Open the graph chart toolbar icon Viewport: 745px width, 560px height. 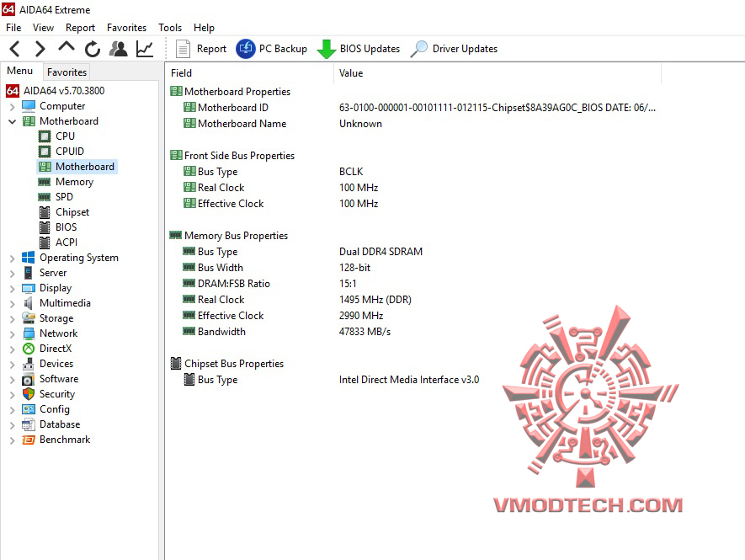pyautogui.click(x=145, y=49)
